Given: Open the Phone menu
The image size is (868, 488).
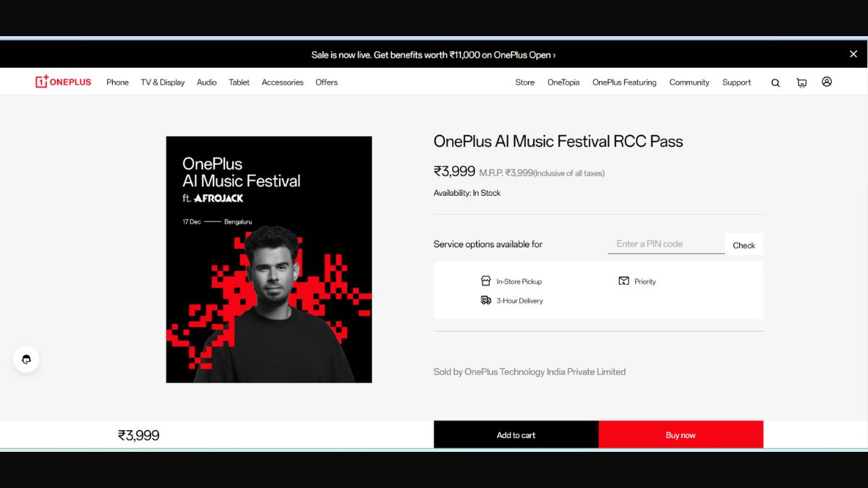Looking at the screenshot, I should (117, 82).
